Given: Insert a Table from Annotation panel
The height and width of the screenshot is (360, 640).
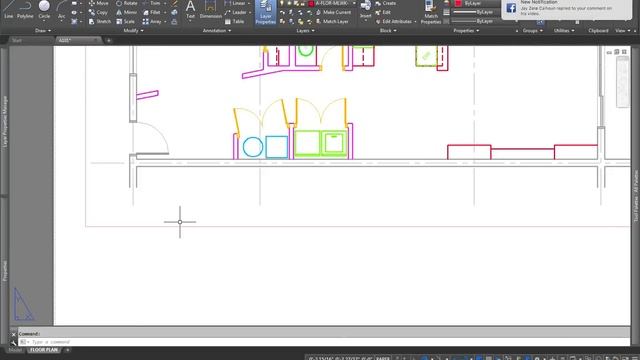Looking at the screenshot, I should tap(235, 21).
